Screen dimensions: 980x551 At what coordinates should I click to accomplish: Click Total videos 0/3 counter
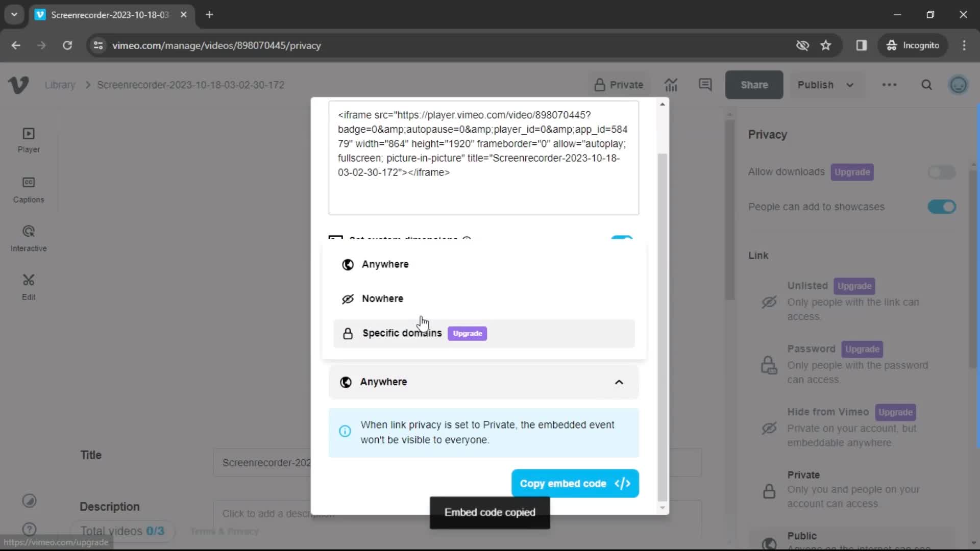pyautogui.click(x=122, y=531)
